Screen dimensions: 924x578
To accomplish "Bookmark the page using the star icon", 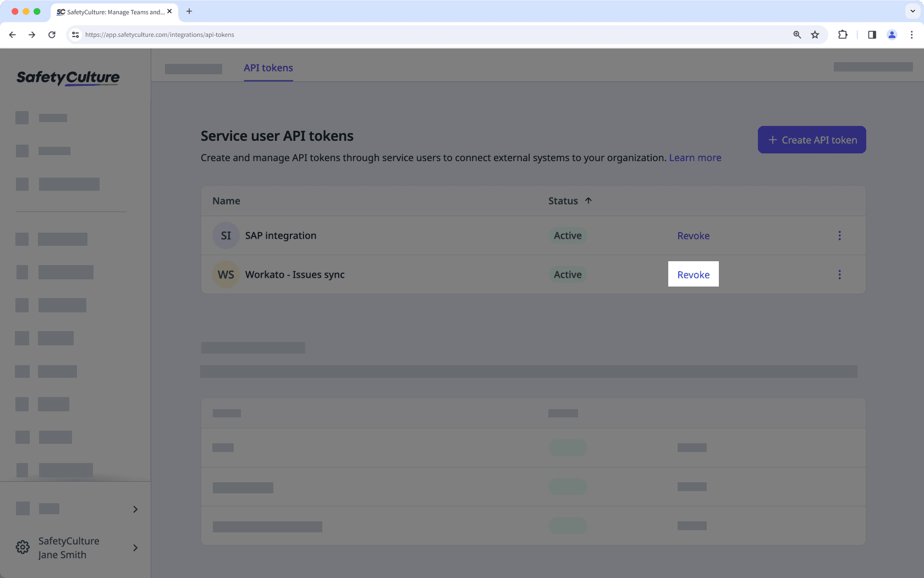I will point(815,35).
